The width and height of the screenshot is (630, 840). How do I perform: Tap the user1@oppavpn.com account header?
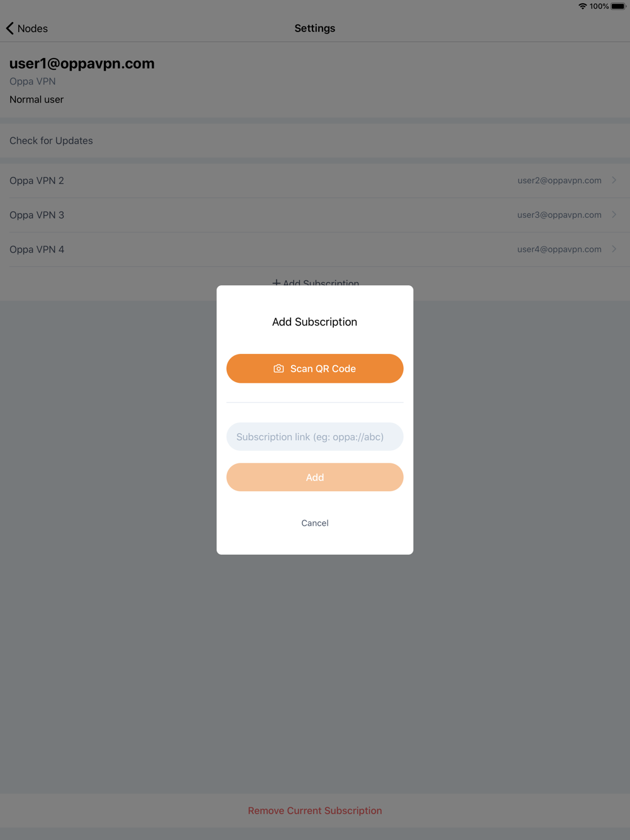[x=82, y=64]
